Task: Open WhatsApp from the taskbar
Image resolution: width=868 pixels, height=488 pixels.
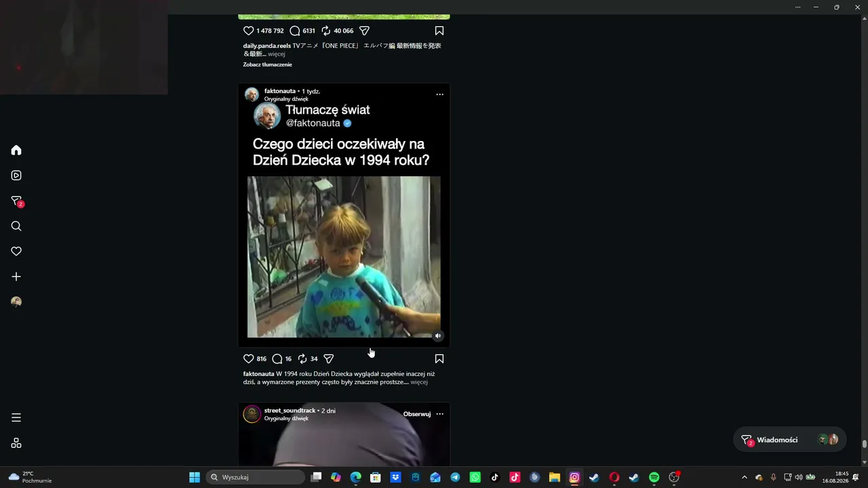Action: point(475,477)
